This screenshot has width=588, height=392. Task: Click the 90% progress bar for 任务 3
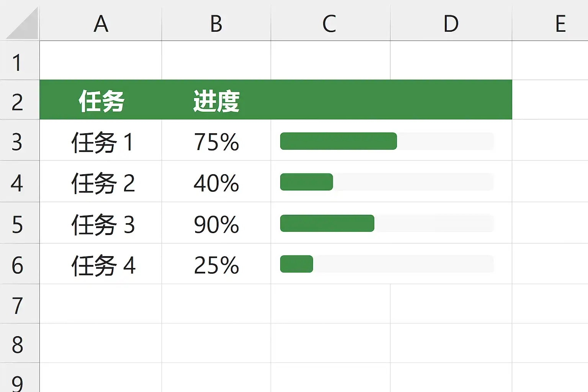pyautogui.click(x=327, y=223)
